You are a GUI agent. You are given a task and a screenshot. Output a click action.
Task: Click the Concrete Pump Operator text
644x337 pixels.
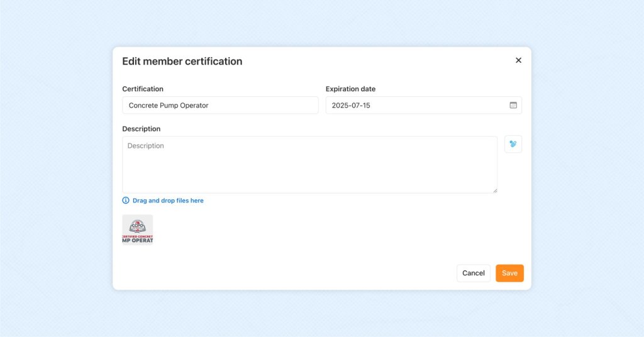(x=169, y=106)
